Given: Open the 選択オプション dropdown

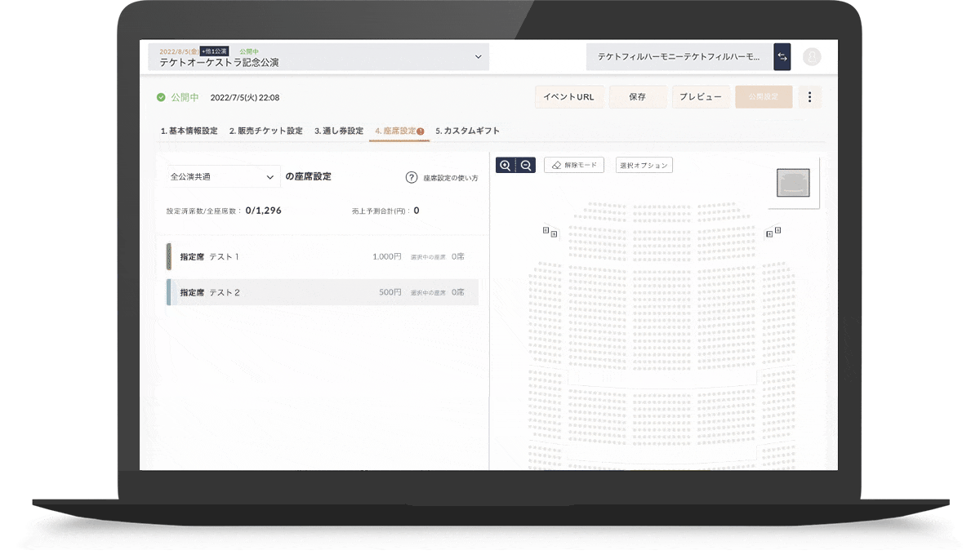Looking at the screenshot, I should (644, 164).
